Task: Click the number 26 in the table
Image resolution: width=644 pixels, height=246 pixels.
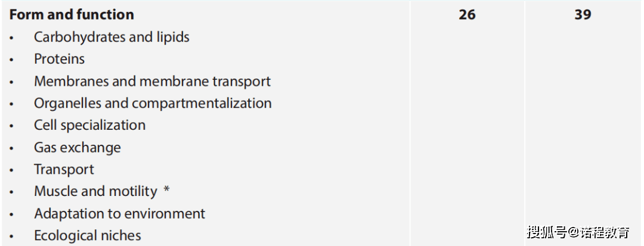Action: pos(467,15)
